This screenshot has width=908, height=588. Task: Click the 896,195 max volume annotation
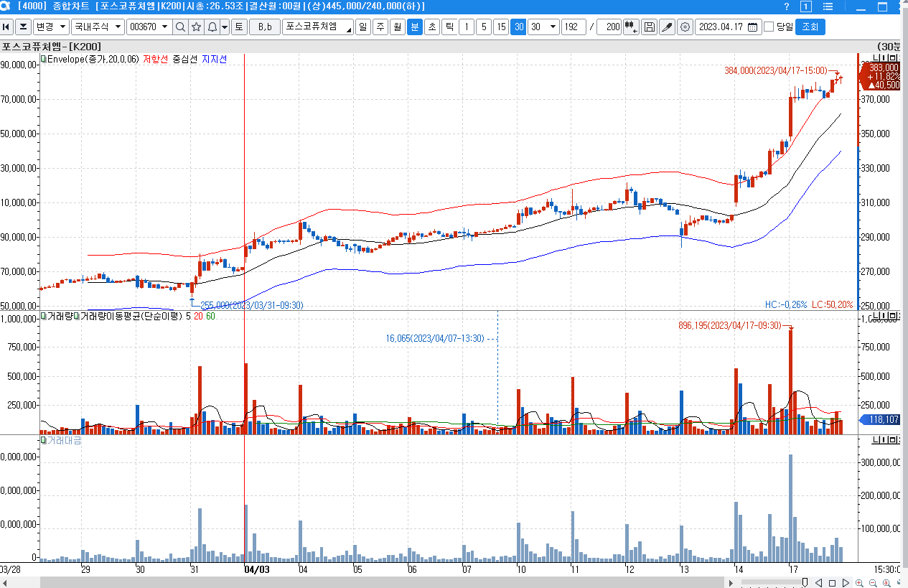[x=730, y=325]
